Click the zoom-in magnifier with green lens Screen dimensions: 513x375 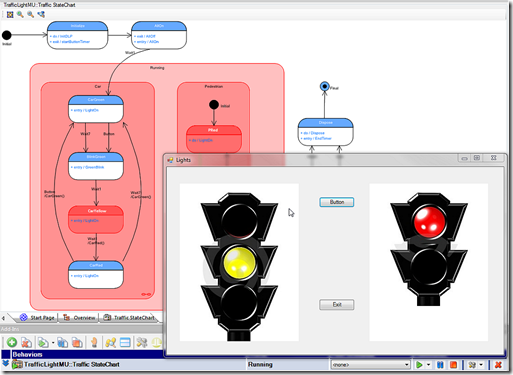(20, 14)
